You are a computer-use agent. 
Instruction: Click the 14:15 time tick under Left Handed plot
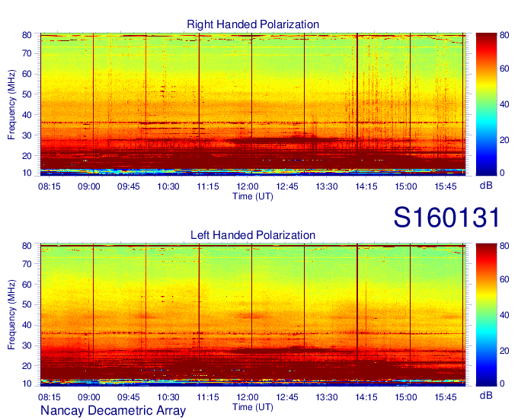pyautogui.click(x=366, y=397)
